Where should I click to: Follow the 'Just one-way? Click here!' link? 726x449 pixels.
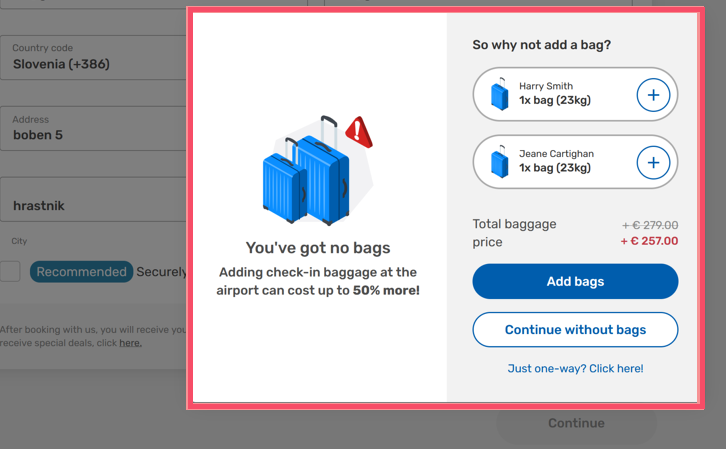click(575, 368)
